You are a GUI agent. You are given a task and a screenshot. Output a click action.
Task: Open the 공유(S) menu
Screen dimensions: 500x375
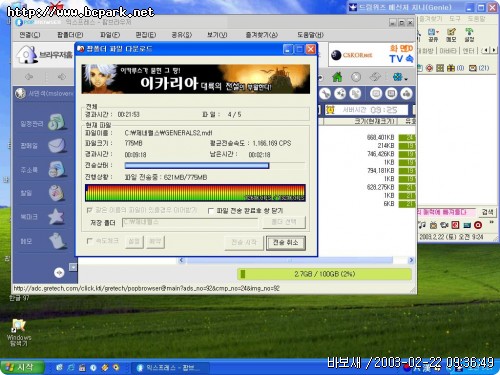click(182, 35)
